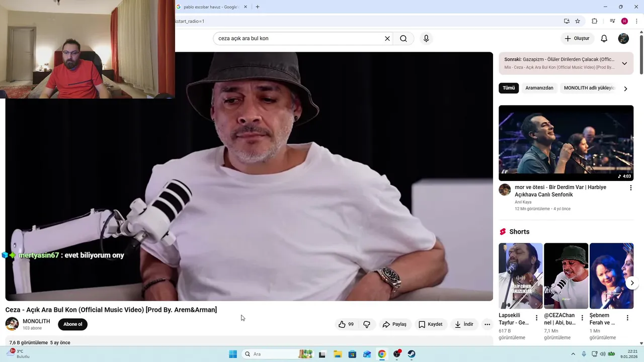644x362 pixels.
Task: Select the Aramanızdan filter chip
Action: click(539, 88)
